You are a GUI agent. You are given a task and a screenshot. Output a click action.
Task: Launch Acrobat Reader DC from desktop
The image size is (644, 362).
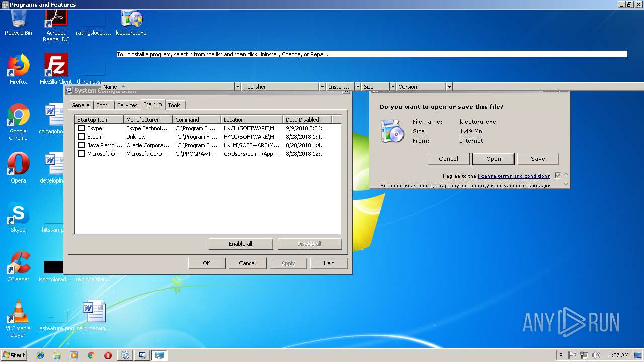[56, 25]
